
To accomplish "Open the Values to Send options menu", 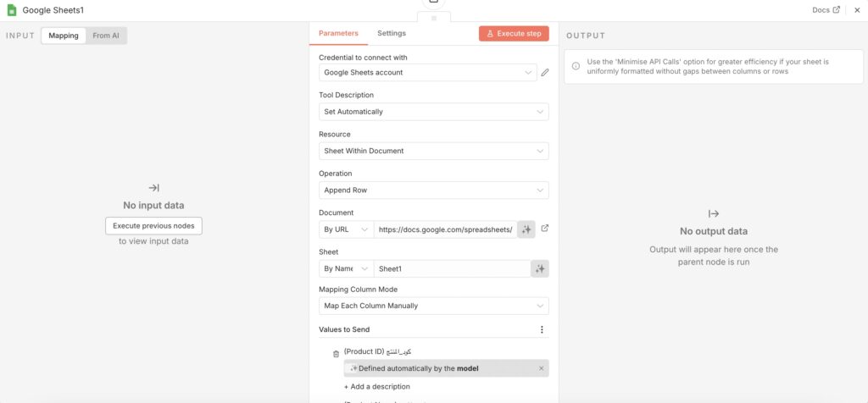I will 542,329.
